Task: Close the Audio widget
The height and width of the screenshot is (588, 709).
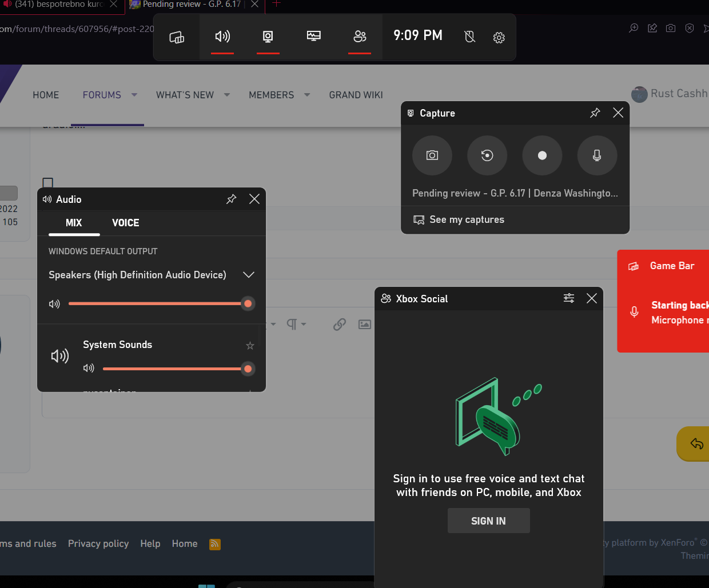Action: coord(254,199)
